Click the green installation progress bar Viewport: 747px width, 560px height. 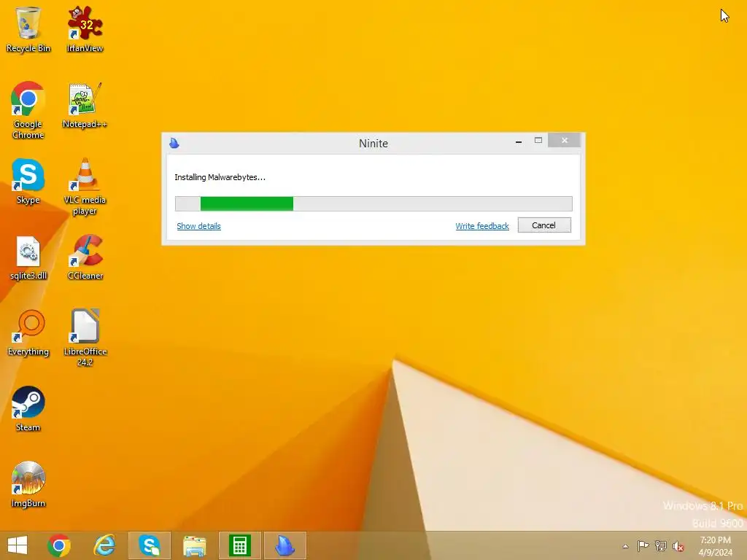pos(373,204)
